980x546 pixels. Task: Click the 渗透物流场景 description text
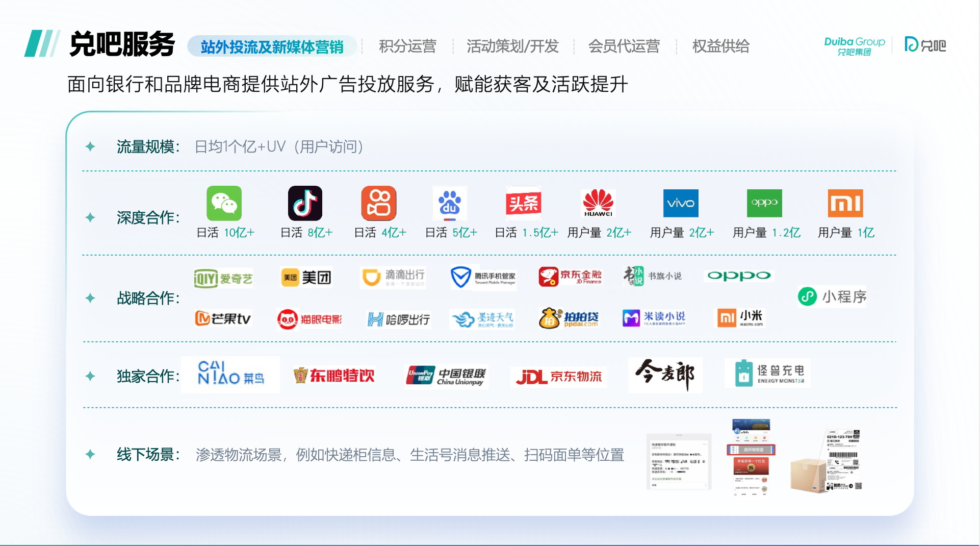[x=410, y=455]
